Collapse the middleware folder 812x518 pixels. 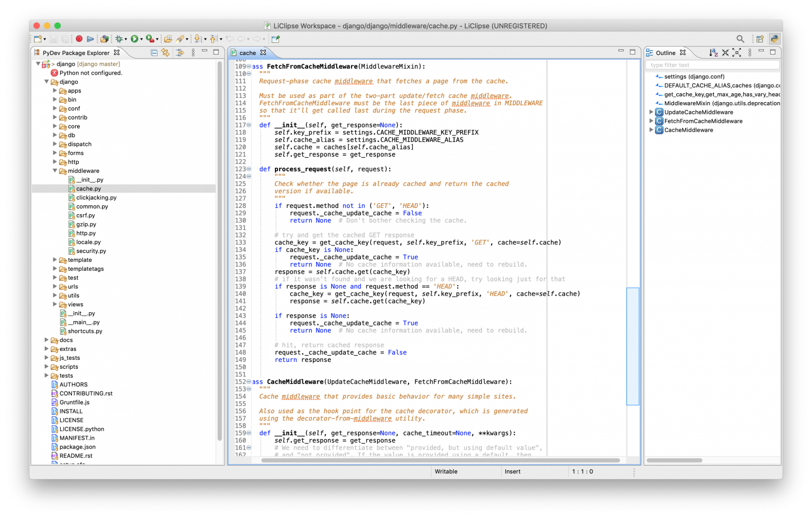pos(54,170)
